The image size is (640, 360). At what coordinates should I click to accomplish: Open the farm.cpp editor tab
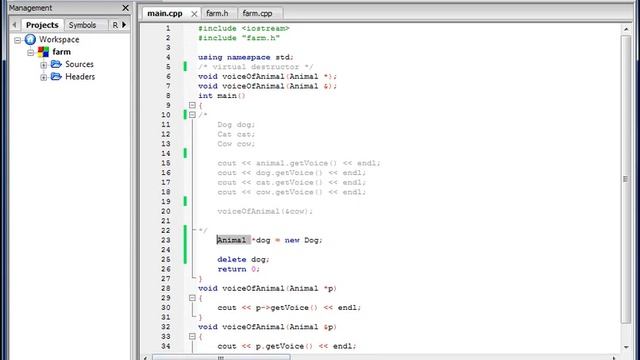click(x=257, y=13)
